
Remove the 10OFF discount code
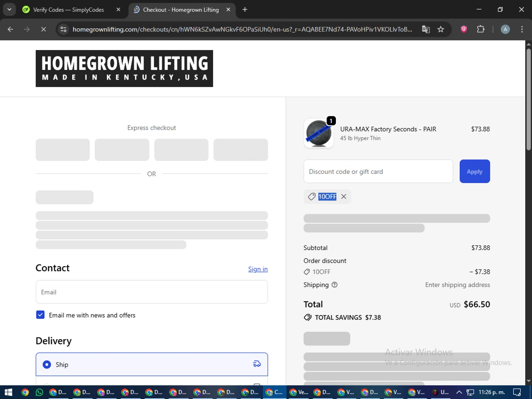[x=344, y=196]
